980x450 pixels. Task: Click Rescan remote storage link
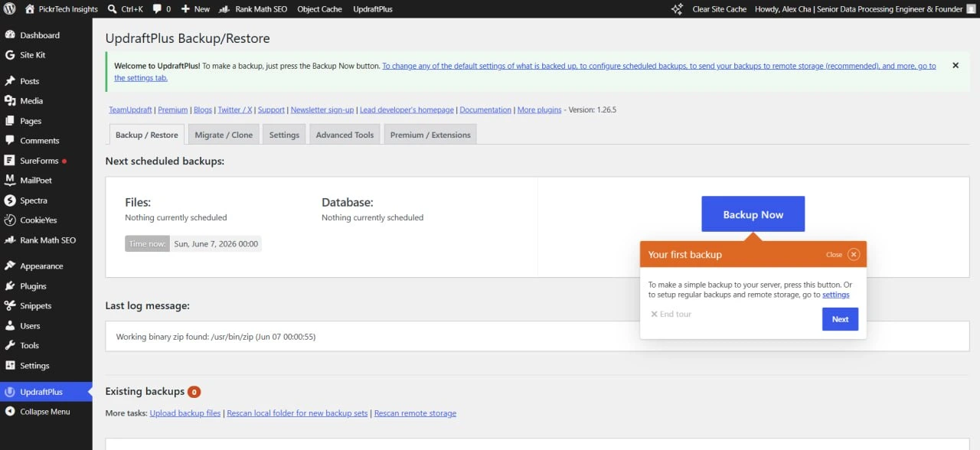point(415,413)
